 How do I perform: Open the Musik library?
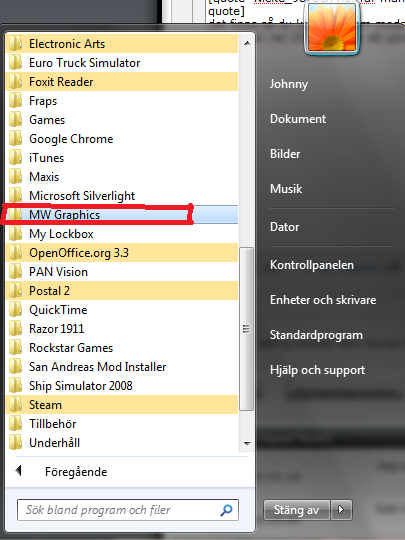pos(286,189)
